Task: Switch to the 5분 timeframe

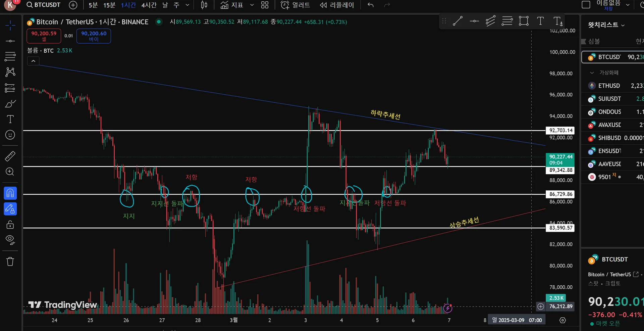Action: point(93,5)
